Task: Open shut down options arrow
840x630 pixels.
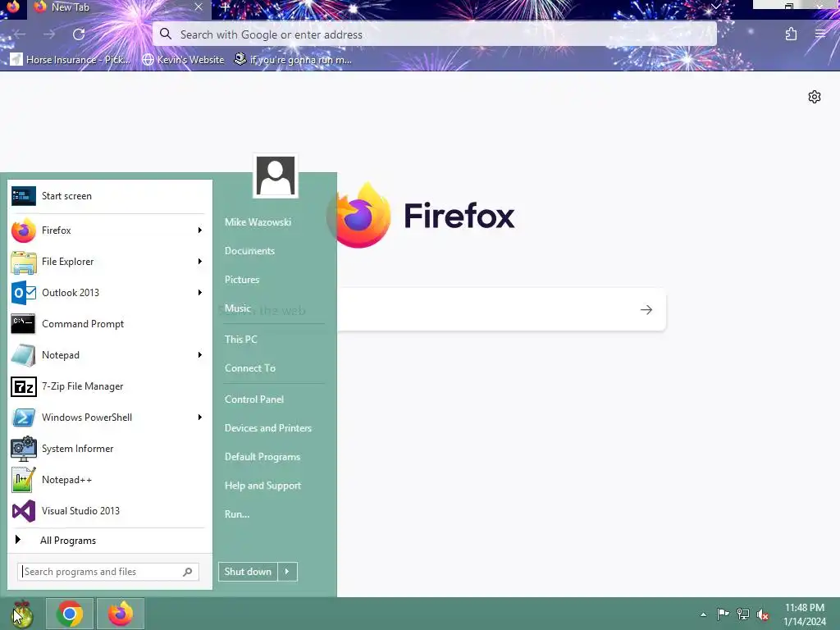Action: pyautogui.click(x=287, y=572)
